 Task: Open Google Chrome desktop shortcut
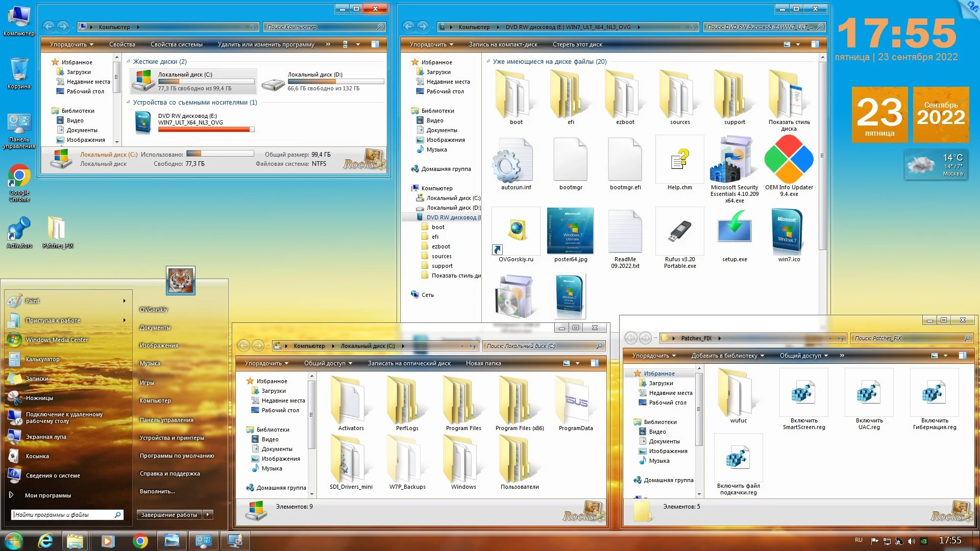(19, 177)
